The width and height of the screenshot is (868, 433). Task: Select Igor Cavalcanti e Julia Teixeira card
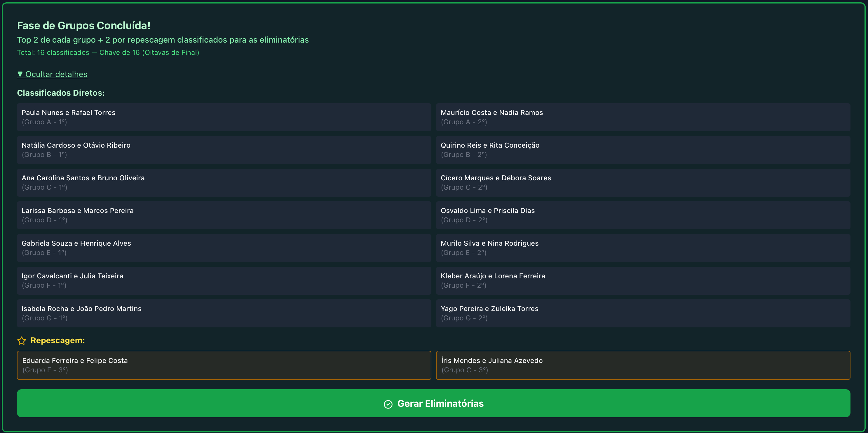click(224, 281)
